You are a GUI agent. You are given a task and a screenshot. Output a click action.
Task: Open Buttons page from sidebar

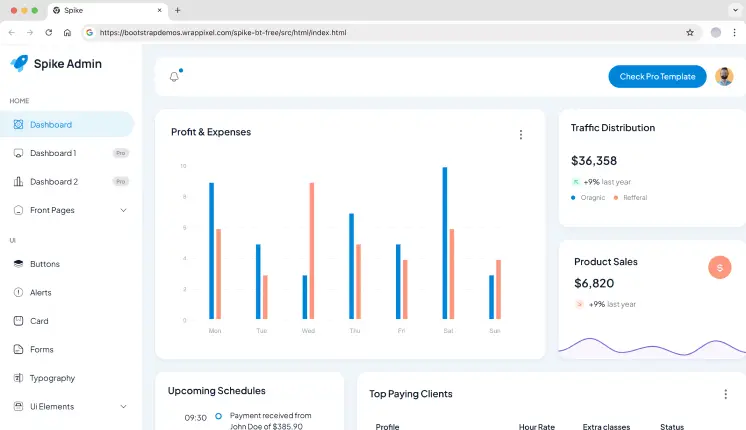[x=45, y=264]
